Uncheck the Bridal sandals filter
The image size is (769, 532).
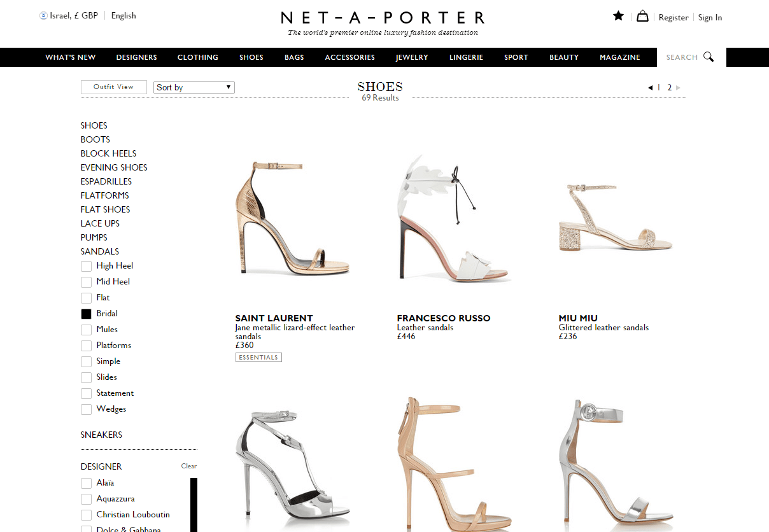tap(86, 314)
